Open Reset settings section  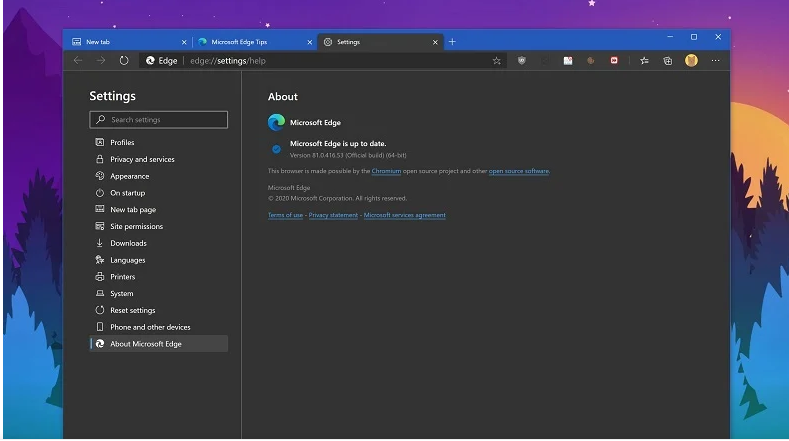[159, 310]
